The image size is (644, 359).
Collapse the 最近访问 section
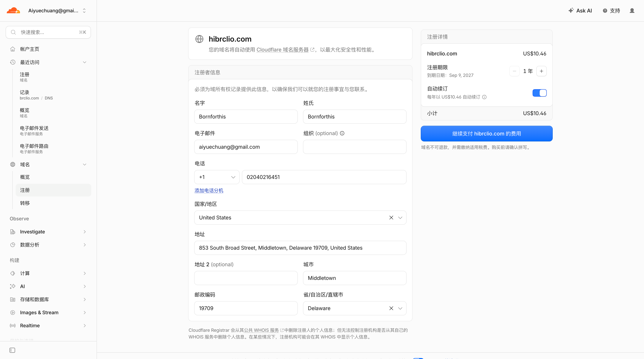point(48,62)
